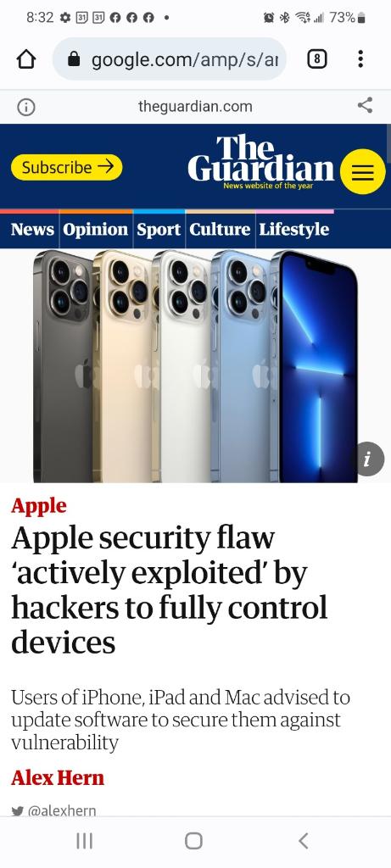Open the Opinion section tab
Image resolution: width=391 pixels, height=868 pixels.
point(95,229)
